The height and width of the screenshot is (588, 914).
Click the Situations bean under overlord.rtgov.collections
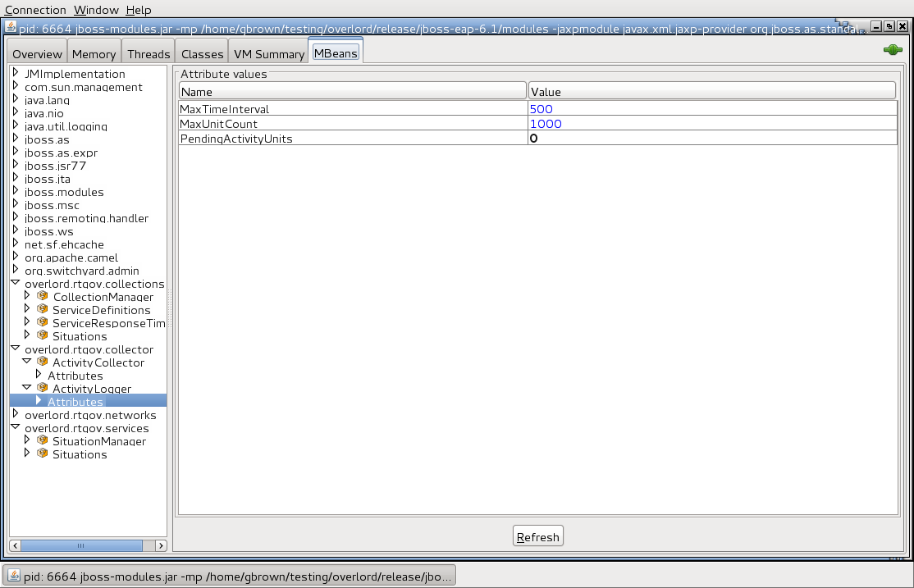pyautogui.click(x=80, y=335)
